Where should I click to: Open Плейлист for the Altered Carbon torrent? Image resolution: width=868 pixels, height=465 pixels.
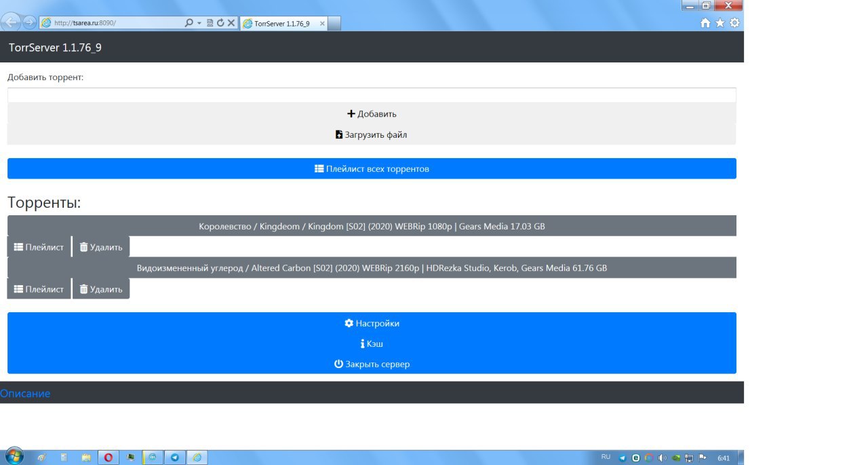click(39, 289)
